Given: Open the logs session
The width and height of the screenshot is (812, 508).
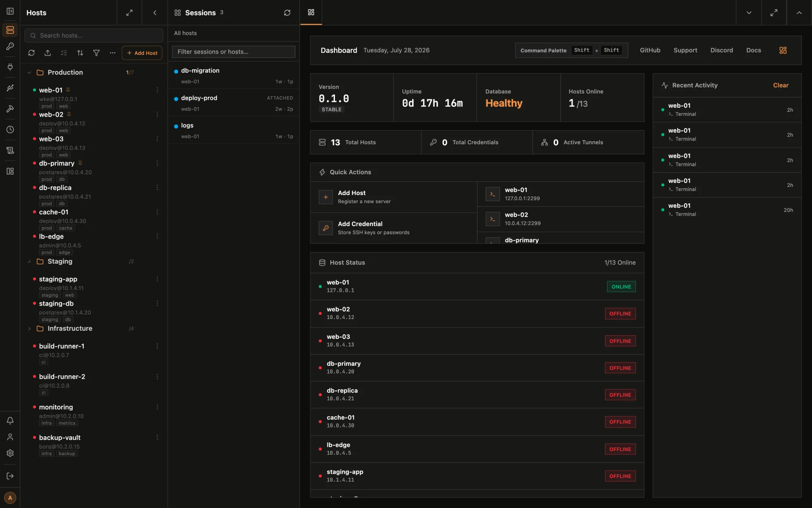Looking at the screenshot, I should point(233,130).
